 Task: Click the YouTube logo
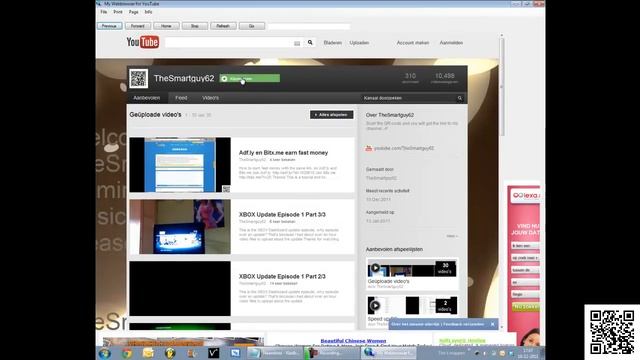tap(142, 42)
